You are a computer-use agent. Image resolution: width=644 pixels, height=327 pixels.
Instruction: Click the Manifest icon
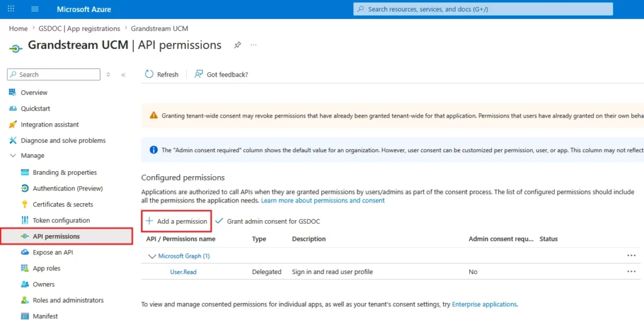[x=25, y=316]
